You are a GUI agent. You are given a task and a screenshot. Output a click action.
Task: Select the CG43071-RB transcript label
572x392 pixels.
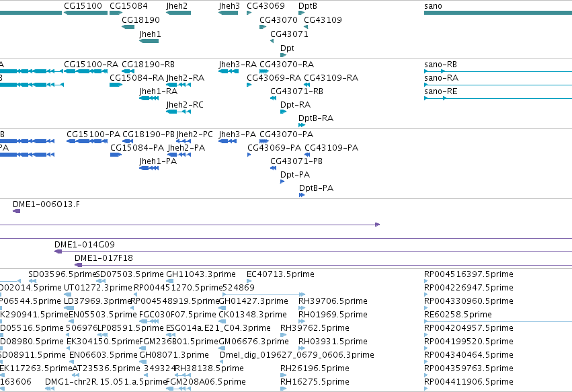tap(296, 91)
